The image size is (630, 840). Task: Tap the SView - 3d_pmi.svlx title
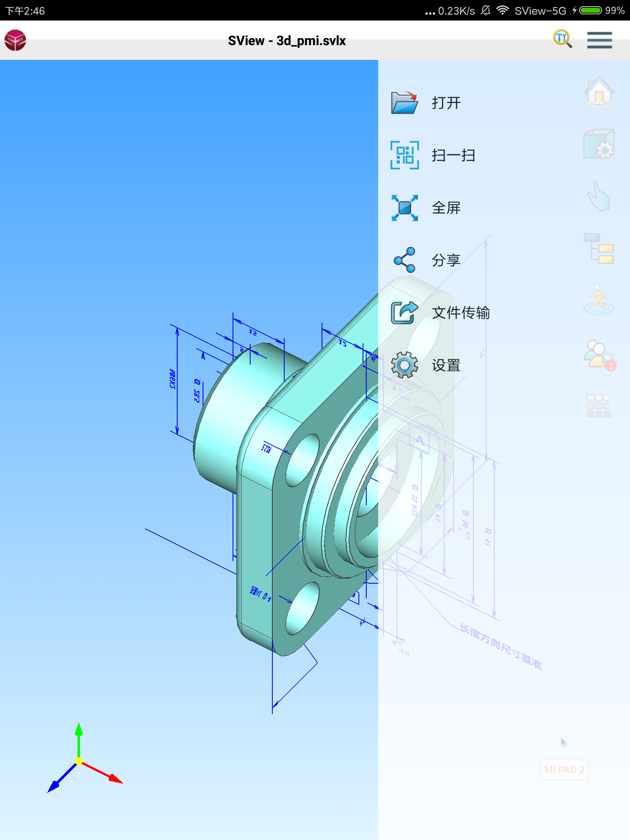click(287, 41)
